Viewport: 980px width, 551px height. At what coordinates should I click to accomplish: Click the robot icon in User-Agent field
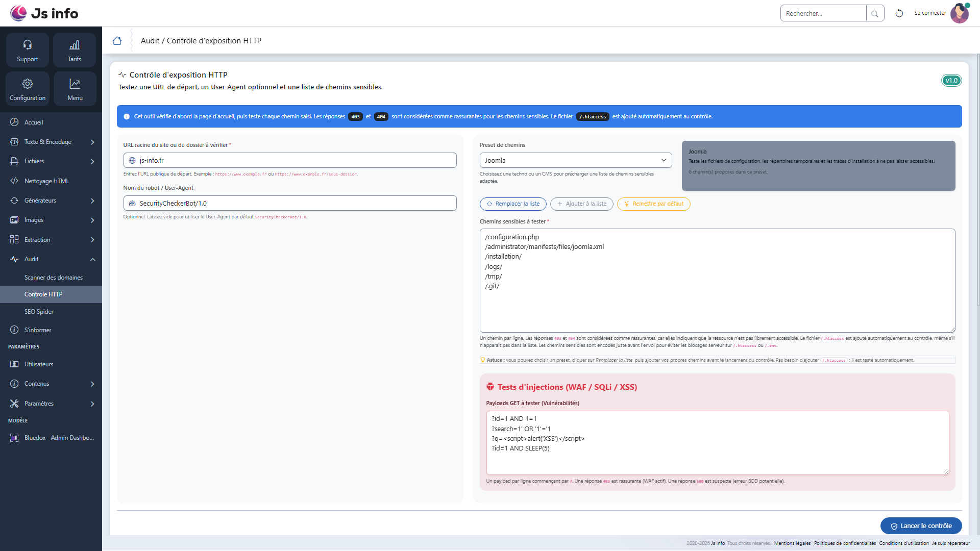pyautogui.click(x=132, y=204)
